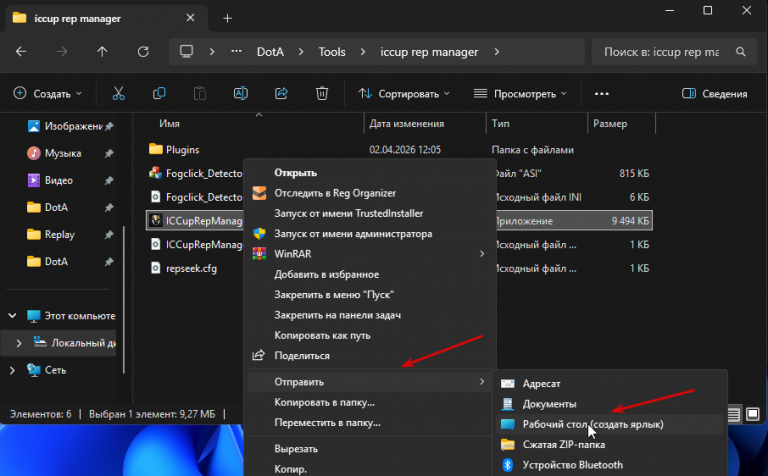This screenshot has width=768, height=476.
Task: Expand the Сеть tree node
Action: coord(12,370)
